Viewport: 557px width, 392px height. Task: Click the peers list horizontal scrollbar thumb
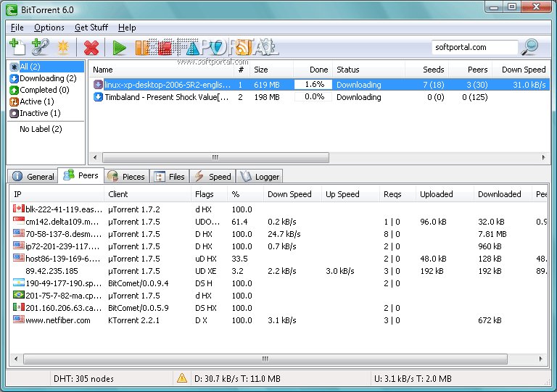click(265, 359)
